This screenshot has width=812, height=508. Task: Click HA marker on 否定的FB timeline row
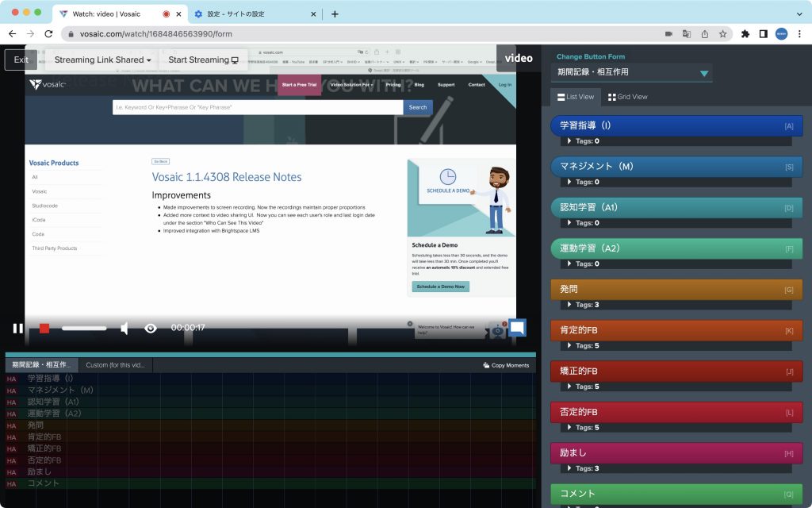click(11, 460)
